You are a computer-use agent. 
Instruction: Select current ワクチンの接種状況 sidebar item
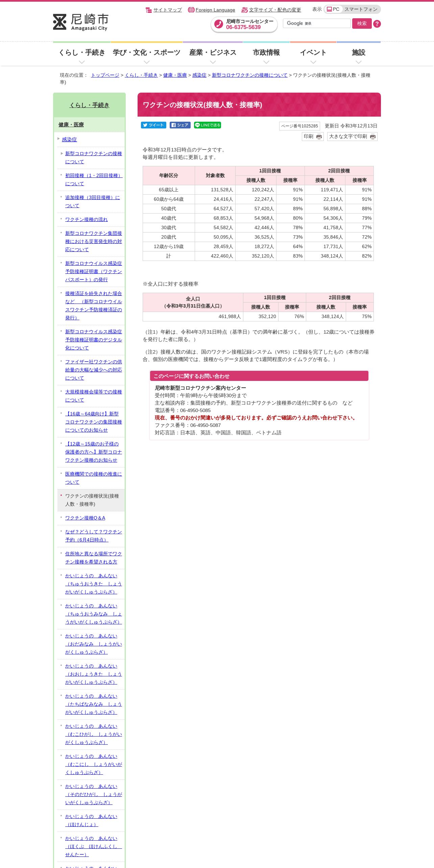(92, 500)
